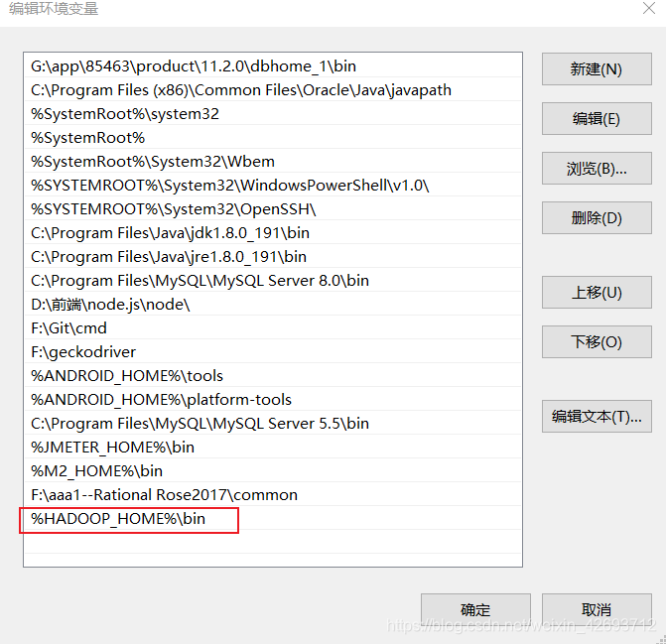Select the G:\app\85463\product\11.2.0\dbhome_1\bin entry
666x644 pixels.
pos(273,66)
